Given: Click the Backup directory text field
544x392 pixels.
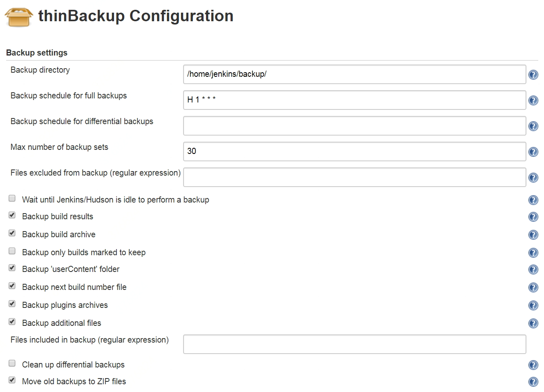Looking at the screenshot, I should click(x=354, y=74).
